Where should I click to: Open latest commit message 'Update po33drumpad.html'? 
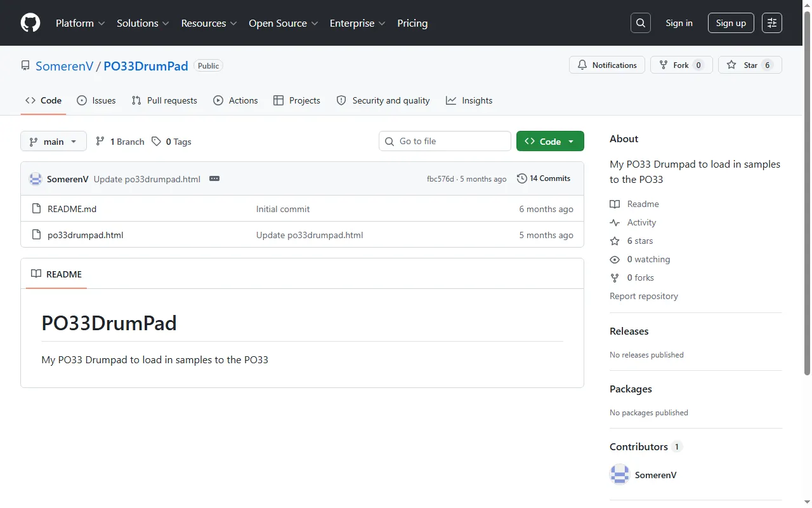click(x=147, y=179)
